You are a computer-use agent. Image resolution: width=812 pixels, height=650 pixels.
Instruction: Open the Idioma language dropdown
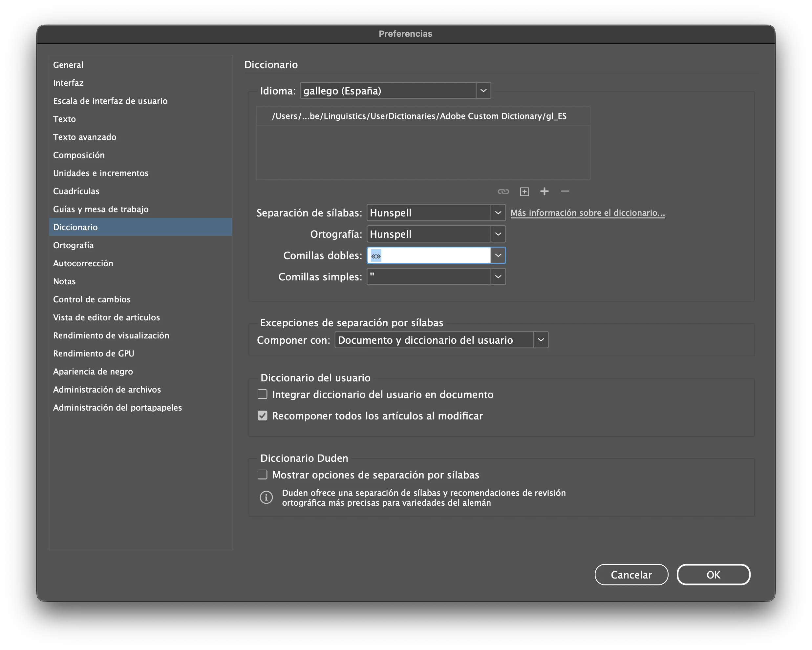[x=483, y=91]
